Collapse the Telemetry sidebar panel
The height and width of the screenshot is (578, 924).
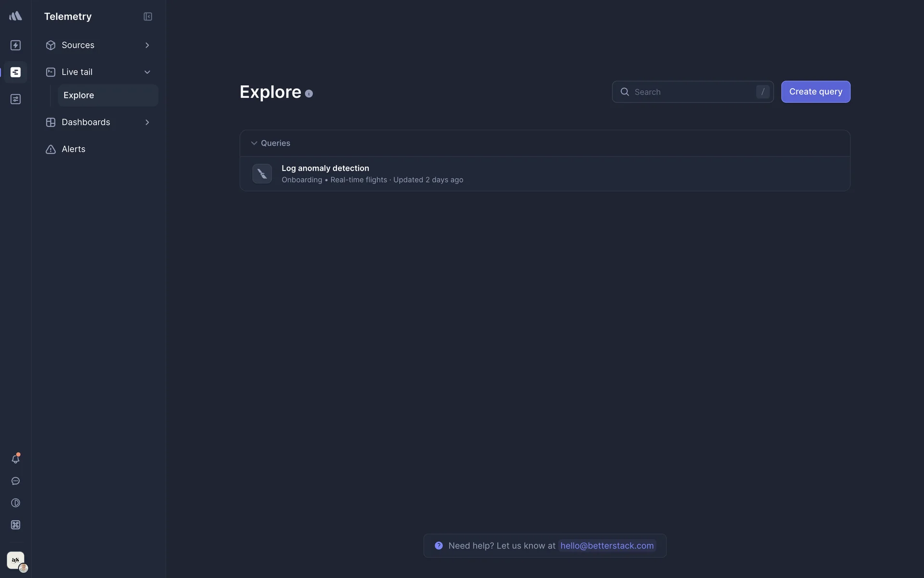click(148, 17)
